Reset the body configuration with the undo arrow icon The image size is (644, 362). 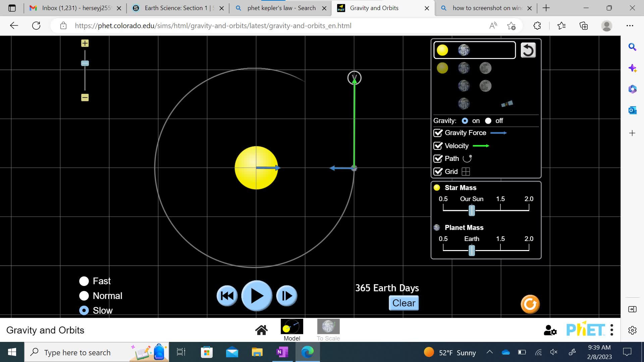pyautogui.click(x=528, y=50)
